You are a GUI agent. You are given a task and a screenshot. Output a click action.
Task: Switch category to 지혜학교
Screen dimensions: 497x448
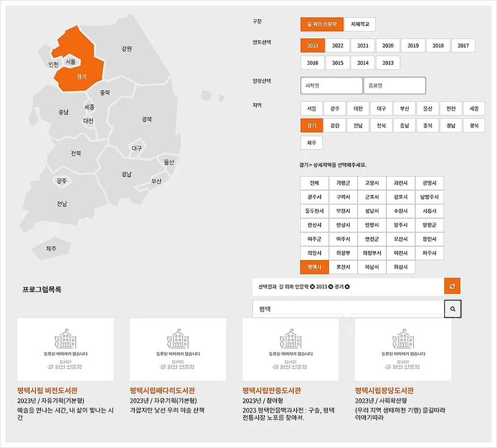[x=360, y=24]
